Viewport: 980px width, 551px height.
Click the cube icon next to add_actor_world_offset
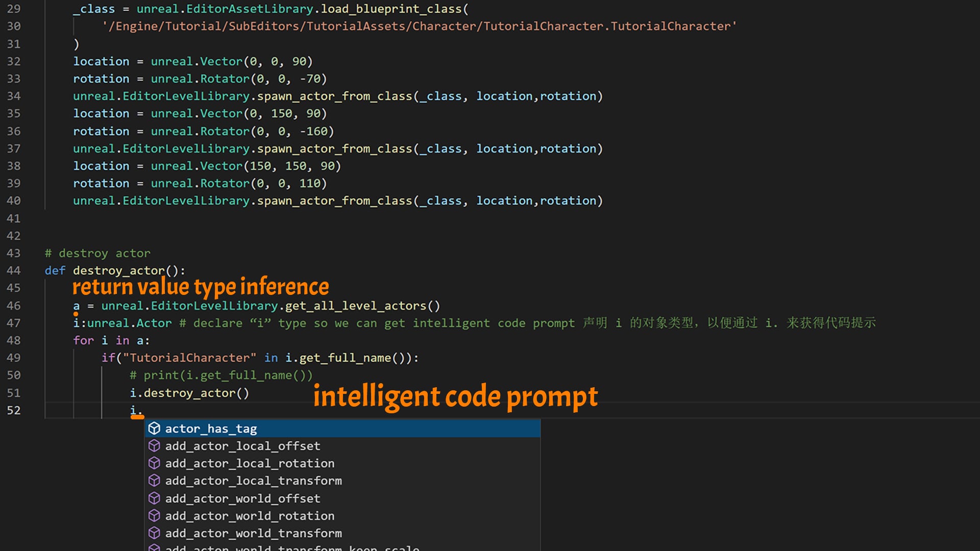pos(154,498)
